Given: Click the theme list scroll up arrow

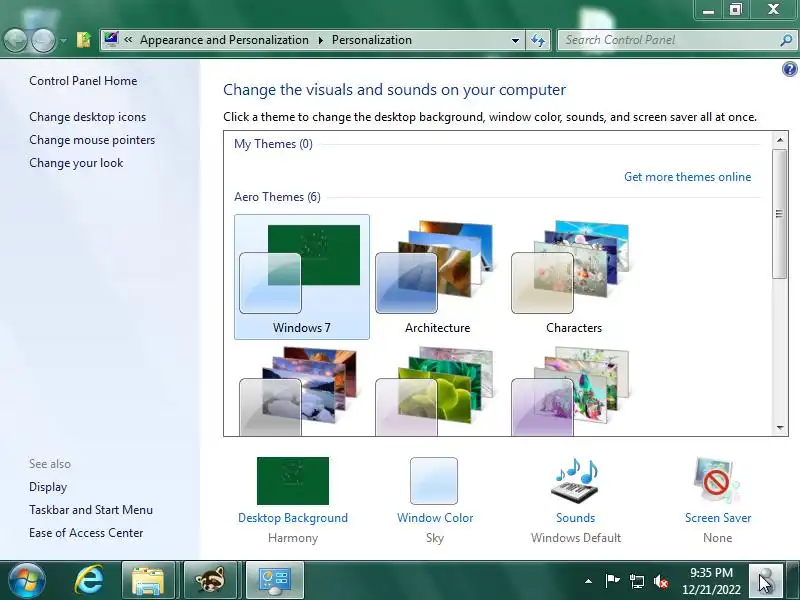Looking at the screenshot, I should 780,139.
